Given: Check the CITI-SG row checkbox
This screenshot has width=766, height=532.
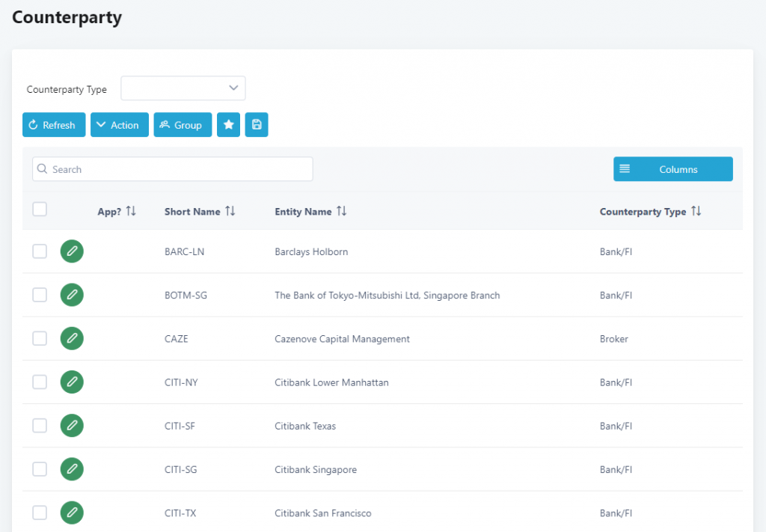Looking at the screenshot, I should point(40,469).
